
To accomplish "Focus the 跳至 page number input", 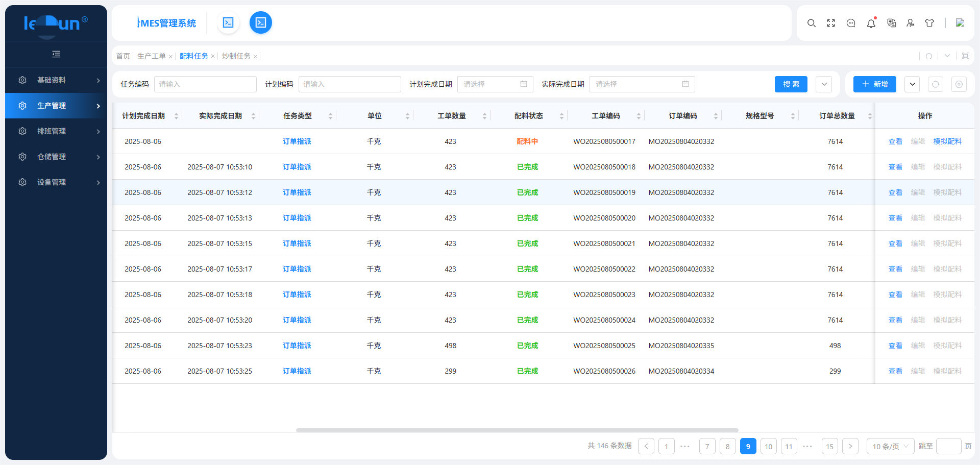I will (x=949, y=446).
